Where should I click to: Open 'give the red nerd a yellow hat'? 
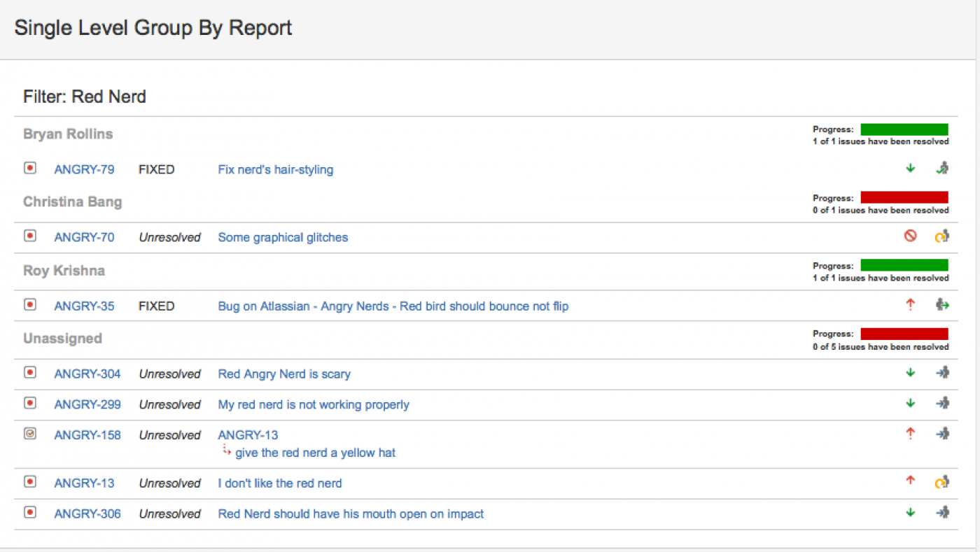(315, 453)
